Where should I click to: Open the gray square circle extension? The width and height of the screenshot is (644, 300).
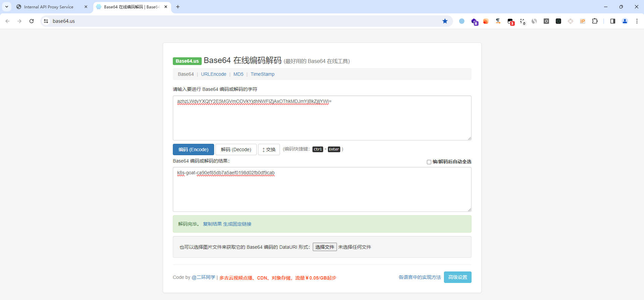click(x=546, y=21)
